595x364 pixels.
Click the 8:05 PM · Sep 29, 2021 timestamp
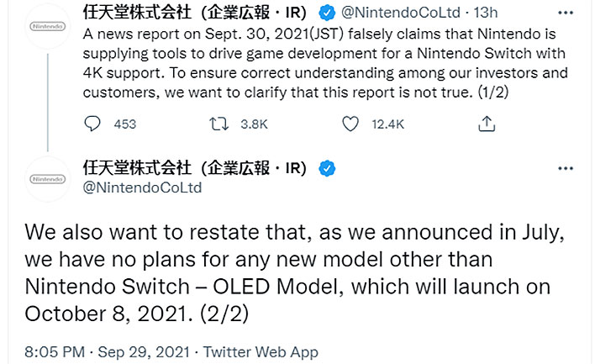[107, 352]
